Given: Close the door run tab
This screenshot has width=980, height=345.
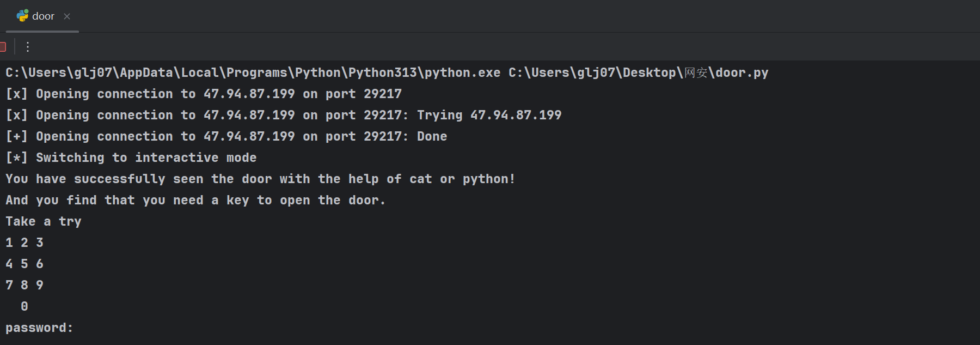Looking at the screenshot, I should tap(67, 16).
